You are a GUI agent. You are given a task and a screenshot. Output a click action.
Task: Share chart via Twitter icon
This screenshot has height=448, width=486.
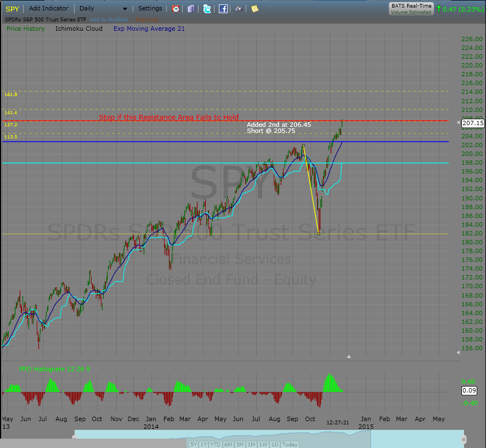(207, 9)
